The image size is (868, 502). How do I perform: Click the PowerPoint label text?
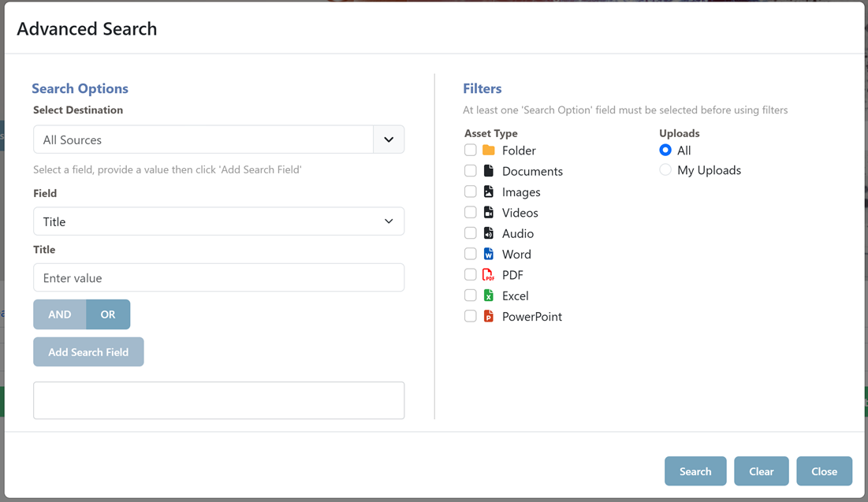(532, 317)
